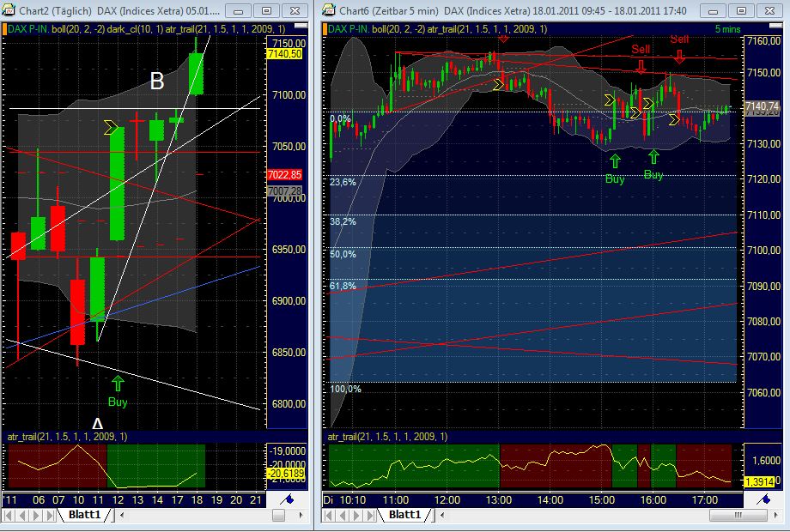Click the horizontal scrollbar thumb below Chart2
The width and height of the screenshot is (790, 532).
[x=279, y=517]
